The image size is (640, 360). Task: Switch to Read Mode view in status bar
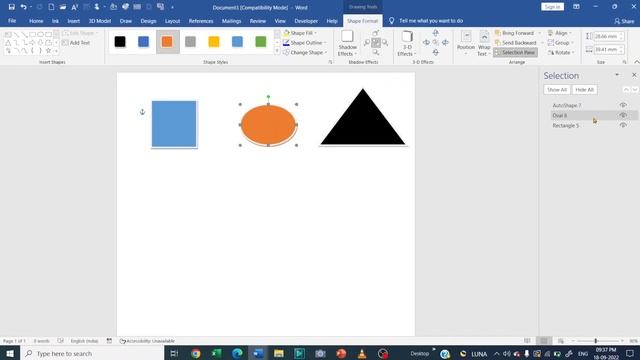click(x=527, y=341)
